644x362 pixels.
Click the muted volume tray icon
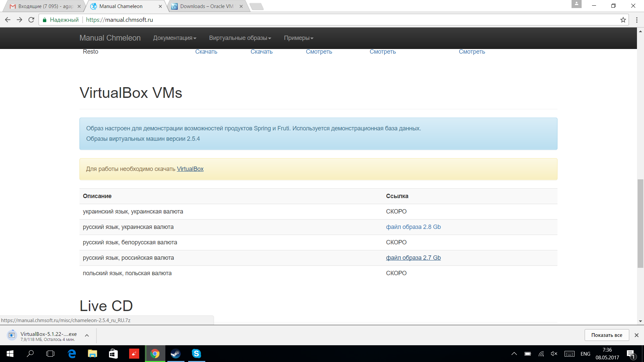click(554, 354)
